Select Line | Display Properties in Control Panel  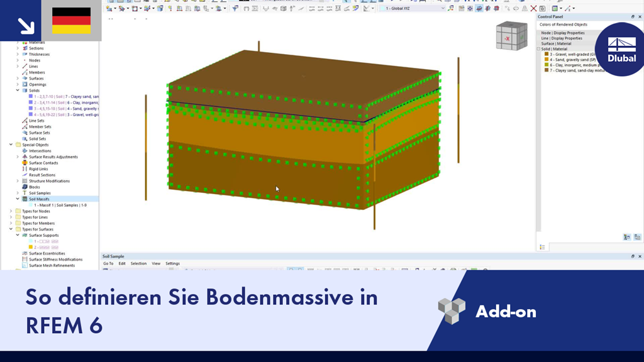562,38
